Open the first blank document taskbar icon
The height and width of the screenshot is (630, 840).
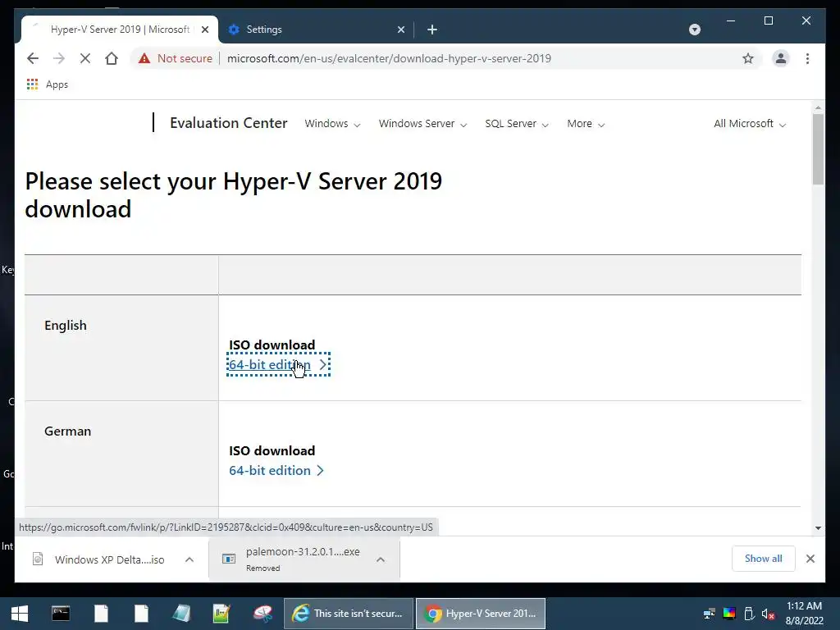tap(101, 614)
